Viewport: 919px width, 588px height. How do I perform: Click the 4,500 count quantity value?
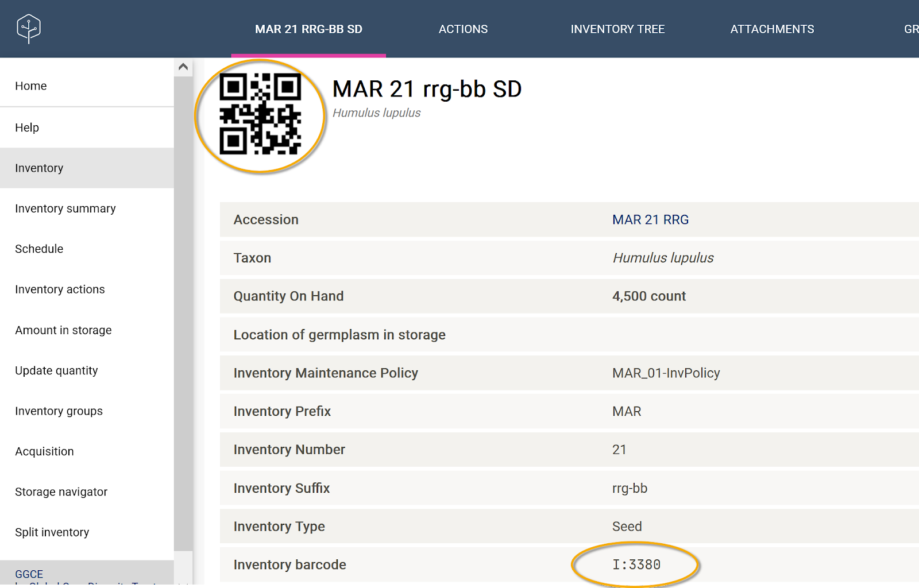(x=649, y=296)
